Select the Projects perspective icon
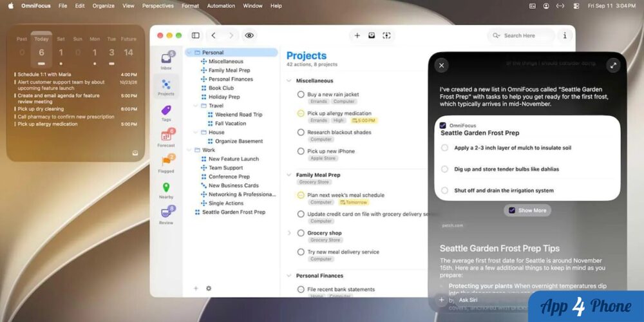The width and height of the screenshot is (644, 322). [166, 87]
